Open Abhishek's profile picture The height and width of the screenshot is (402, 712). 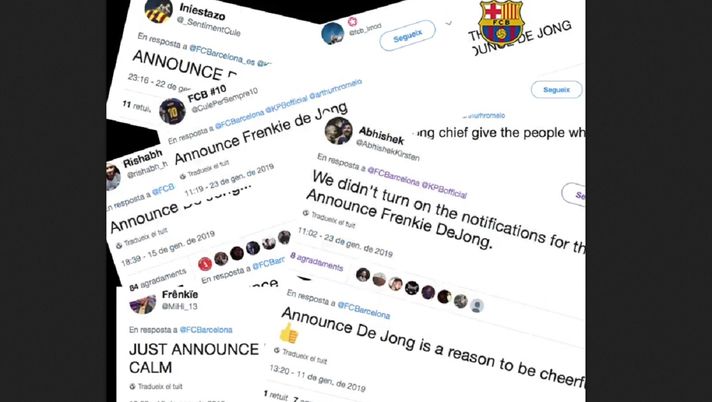coord(339,131)
